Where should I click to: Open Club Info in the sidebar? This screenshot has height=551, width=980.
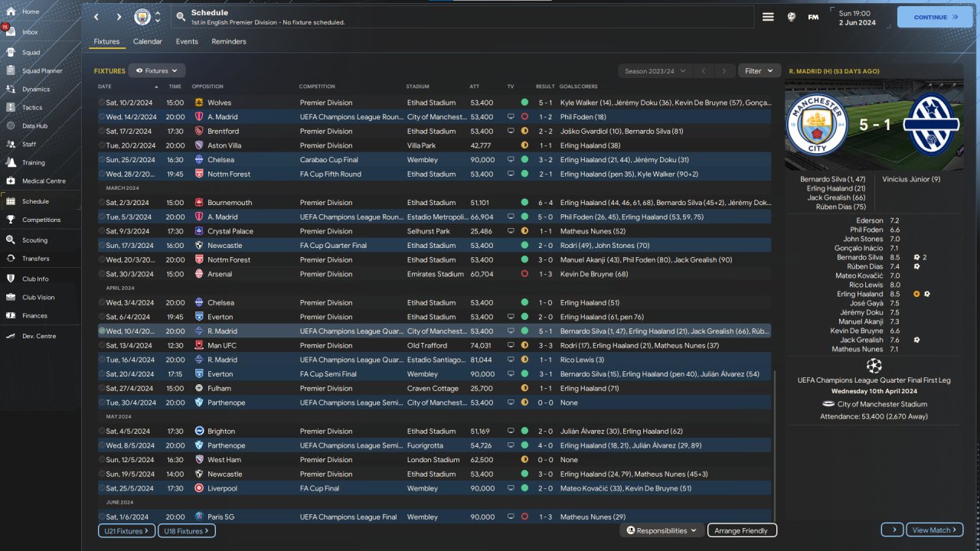point(35,279)
